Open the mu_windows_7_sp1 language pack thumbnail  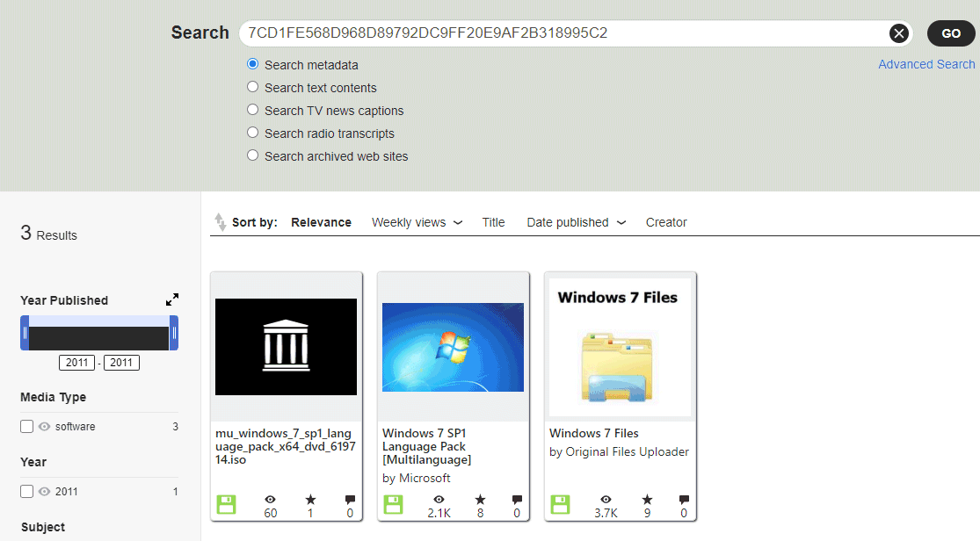(x=287, y=347)
